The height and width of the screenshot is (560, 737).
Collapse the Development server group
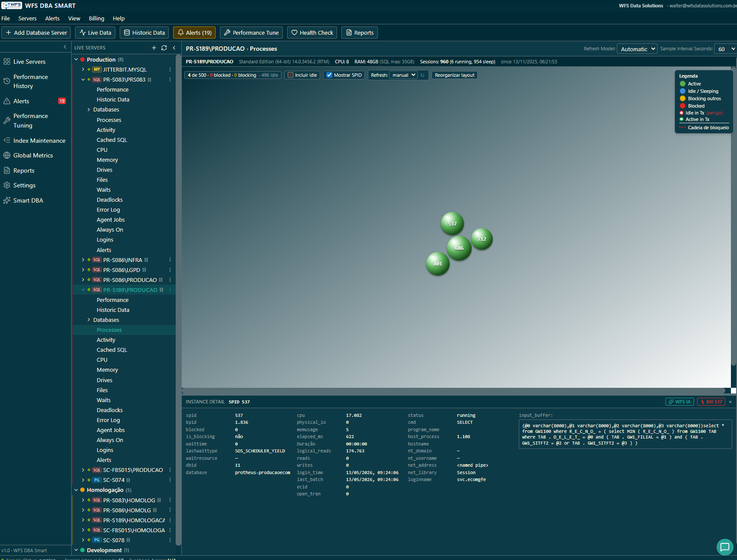(x=76, y=550)
